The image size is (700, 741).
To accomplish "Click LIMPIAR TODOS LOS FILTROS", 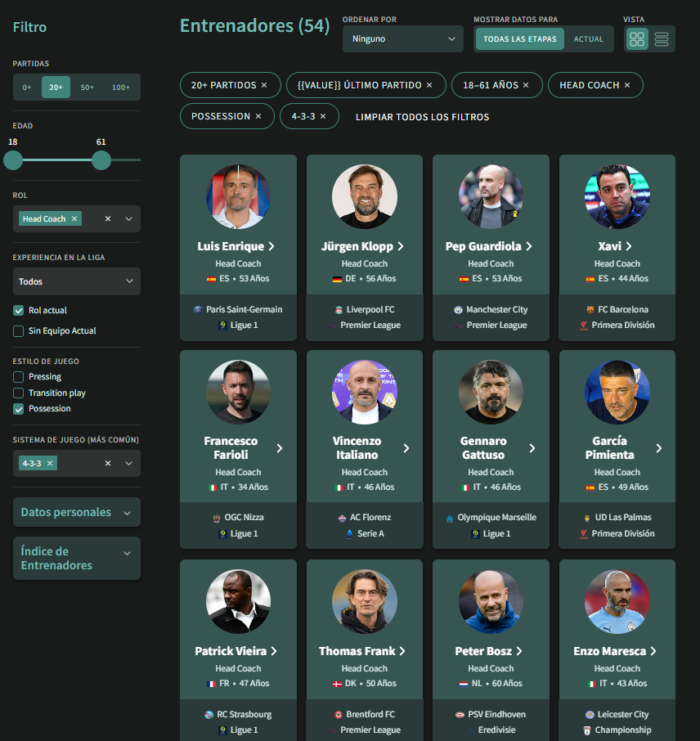I will [422, 117].
